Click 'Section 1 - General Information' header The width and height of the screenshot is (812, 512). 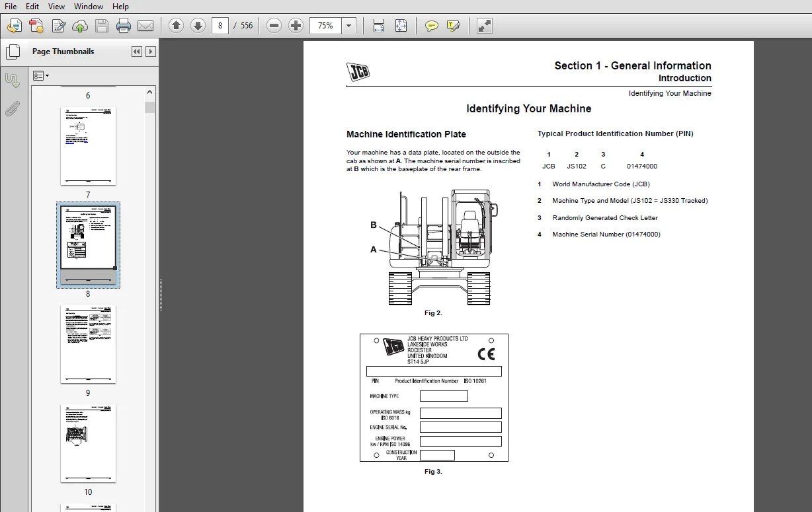[x=633, y=65]
